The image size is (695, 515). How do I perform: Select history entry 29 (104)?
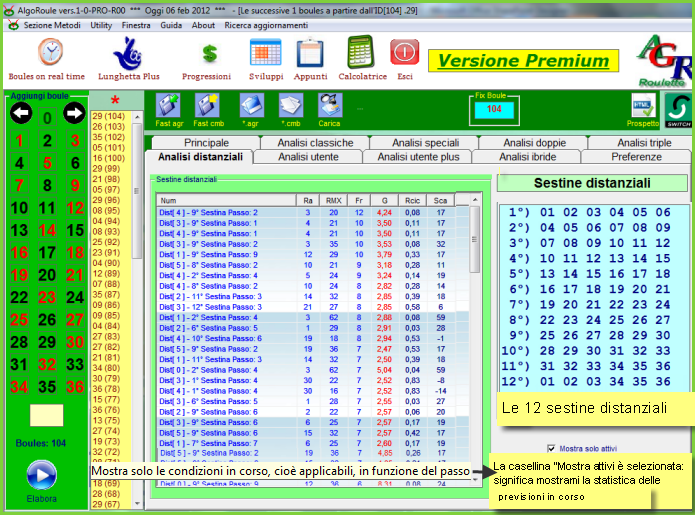coord(111,116)
